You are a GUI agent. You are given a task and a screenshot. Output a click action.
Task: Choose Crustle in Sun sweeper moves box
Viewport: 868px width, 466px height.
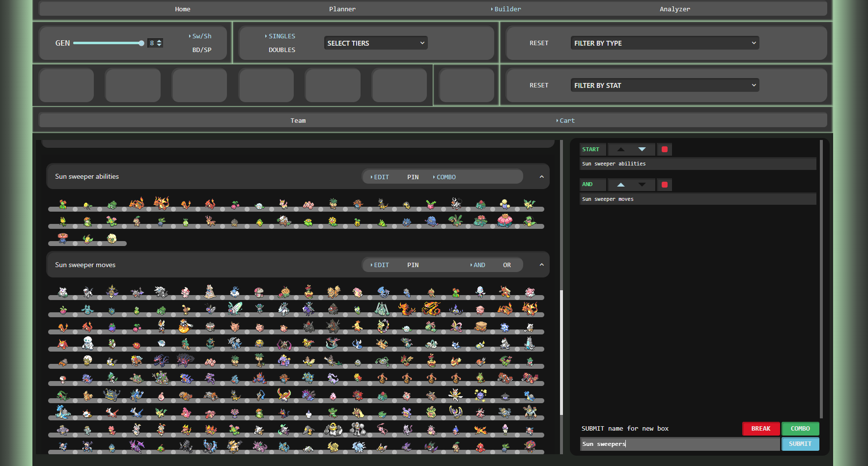481,326
